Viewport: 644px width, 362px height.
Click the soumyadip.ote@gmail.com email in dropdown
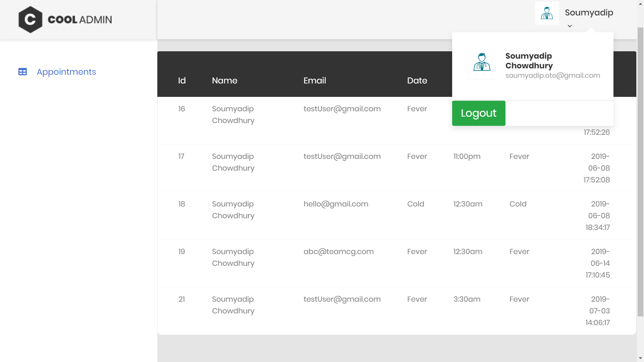552,75
